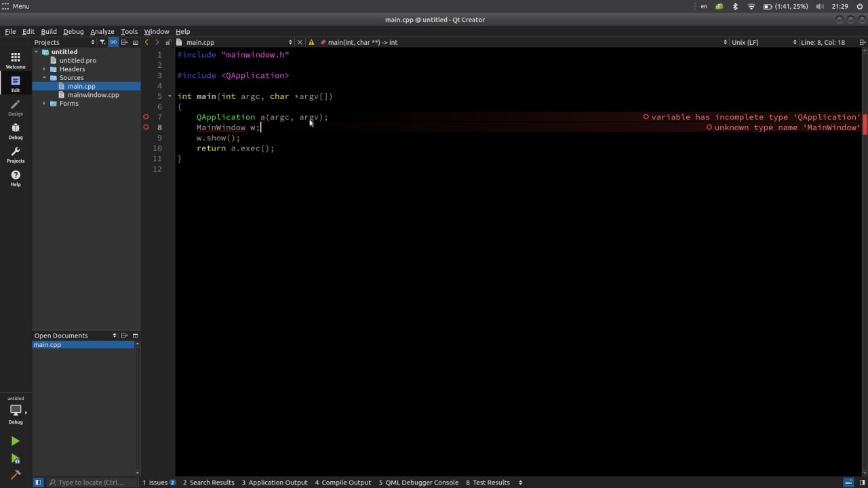Open the QML Debugger Console pane
The image size is (868, 488).
pos(418,483)
